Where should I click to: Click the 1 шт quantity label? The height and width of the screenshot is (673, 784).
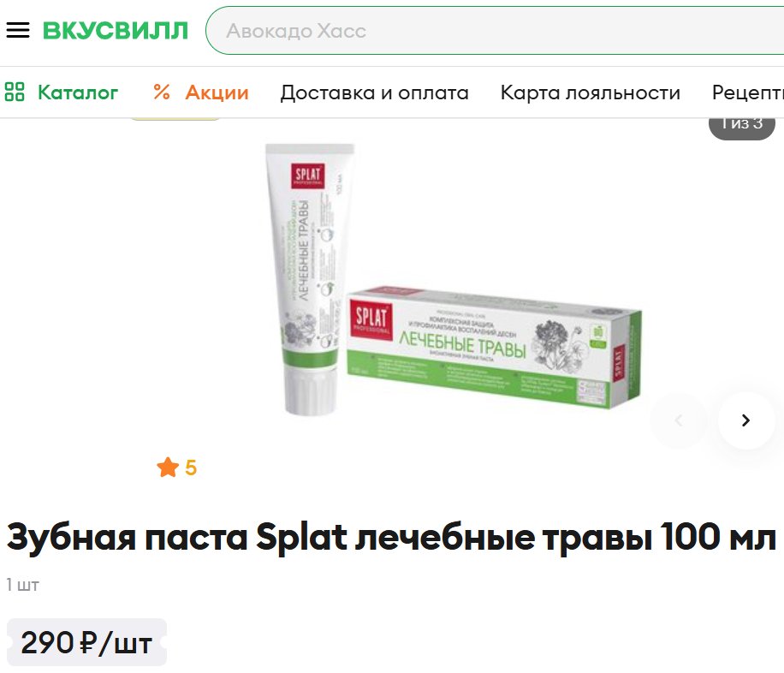coord(22,585)
